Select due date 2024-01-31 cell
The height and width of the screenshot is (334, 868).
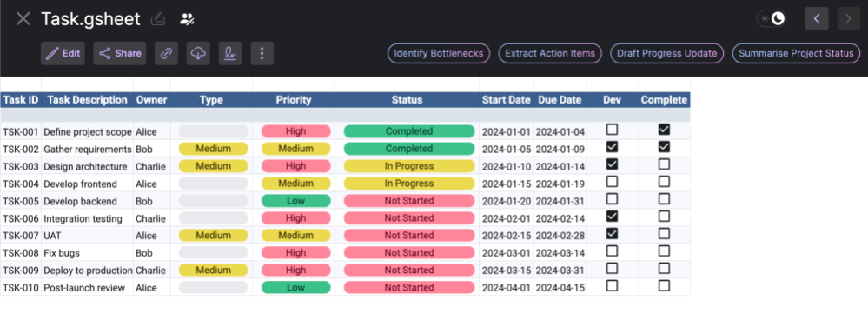[560, 201]
